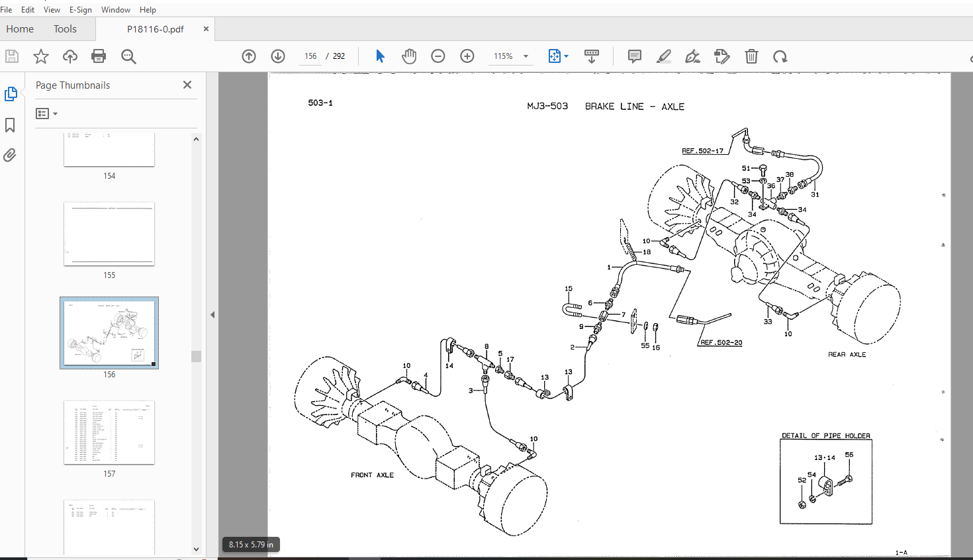
Task: Open the File menu
Action: [7, 9]
